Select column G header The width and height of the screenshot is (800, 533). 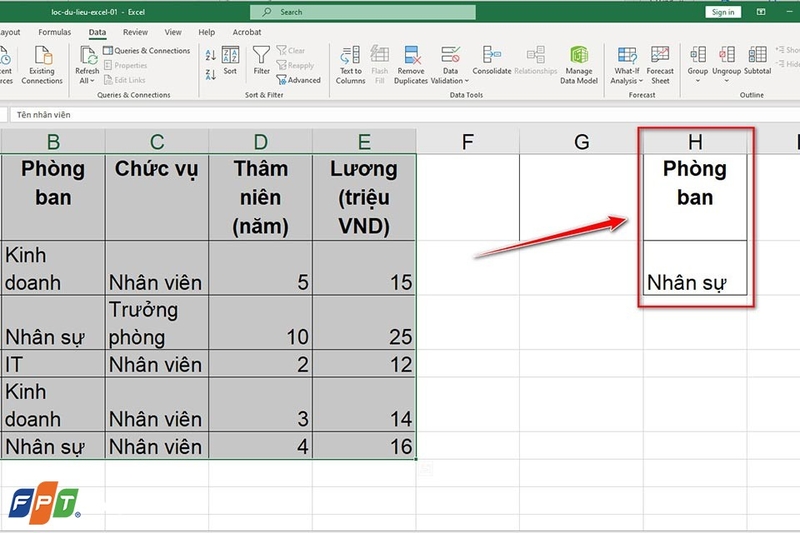coord(581,142)
